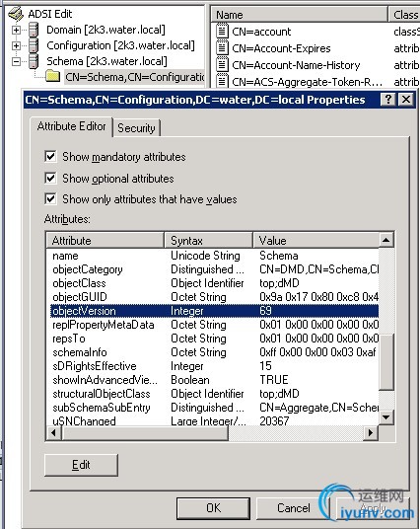Click CN=Account-Expires in the ADSI list
The height and width of the screenshot is (529, 420).
coord(281,48)
